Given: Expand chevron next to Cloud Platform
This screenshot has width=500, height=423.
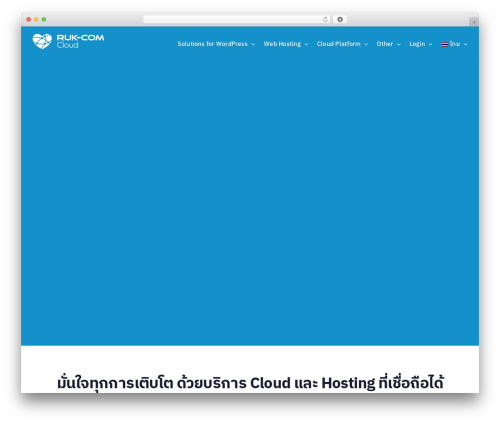Looking at the screenshot, I should pyautogui.click(x=366, y=44).
